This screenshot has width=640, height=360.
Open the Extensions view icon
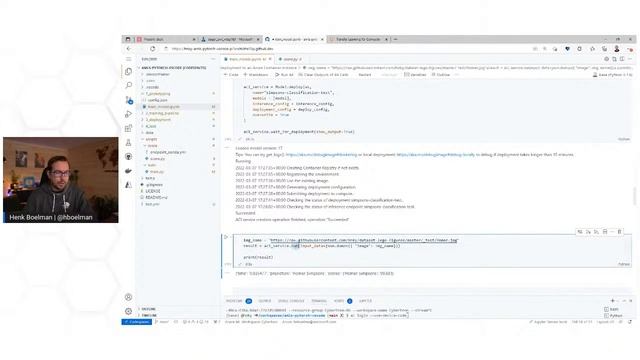(129, 129)
